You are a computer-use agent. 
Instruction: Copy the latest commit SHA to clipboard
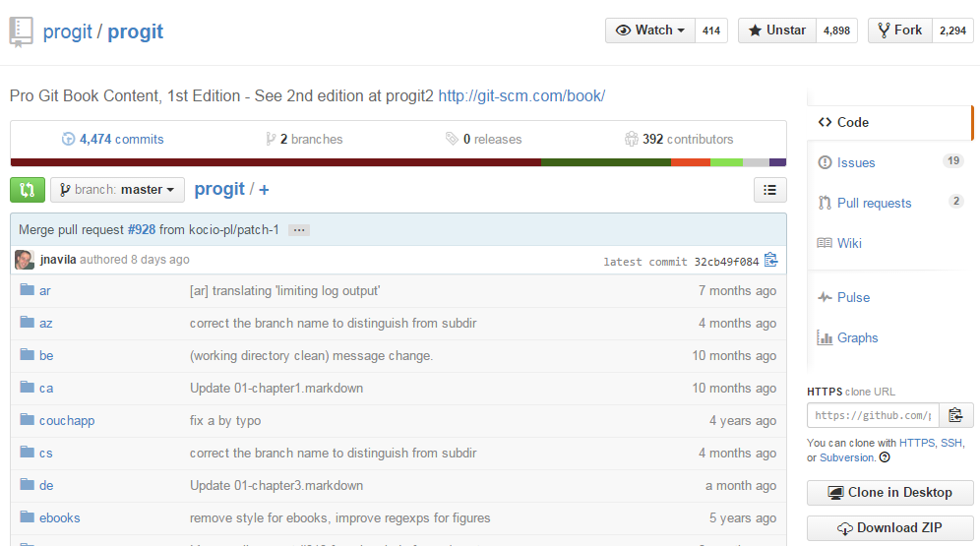[x=771, y=260]
